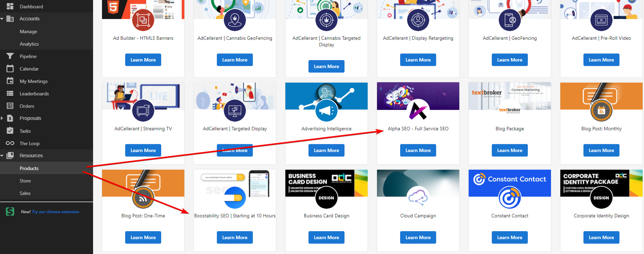Click the Ad Builder red circle icon
This screenshot has height=254, width=644.
click(x=143, y=20)
